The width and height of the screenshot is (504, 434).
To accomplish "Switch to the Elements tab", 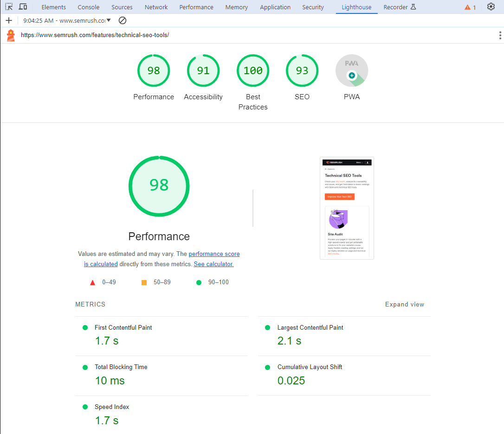I will click(x=53, y=7).
